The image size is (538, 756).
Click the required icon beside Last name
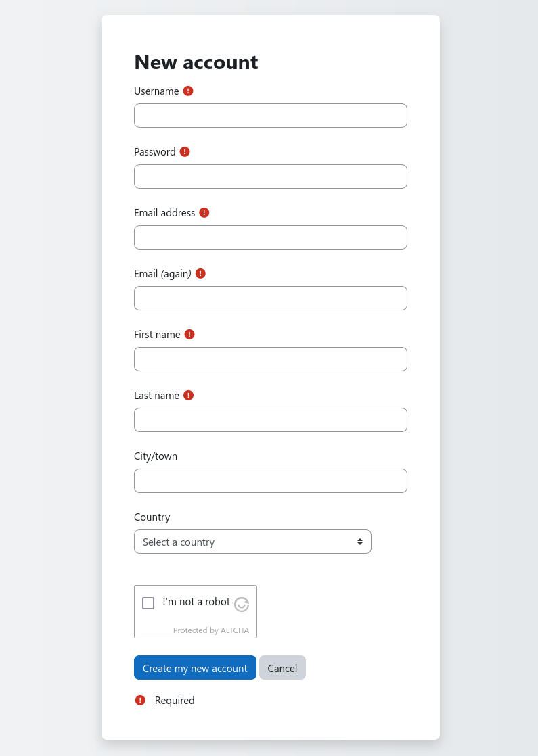pos(188,396)
